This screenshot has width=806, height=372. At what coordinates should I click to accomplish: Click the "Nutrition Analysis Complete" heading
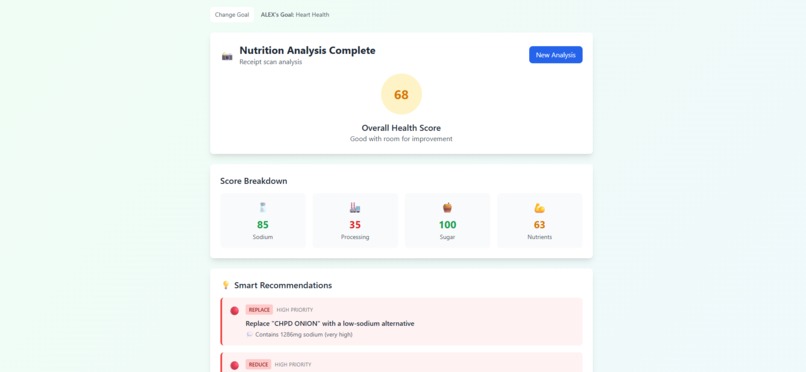coord(307,50)
